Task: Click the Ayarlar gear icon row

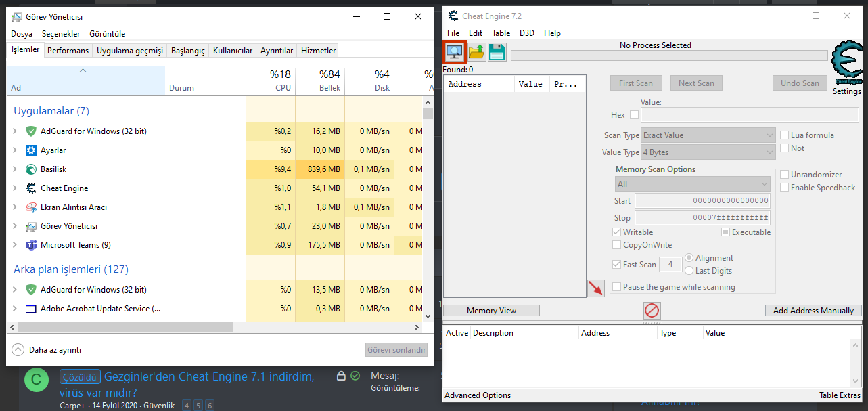Action: [30, 150]
